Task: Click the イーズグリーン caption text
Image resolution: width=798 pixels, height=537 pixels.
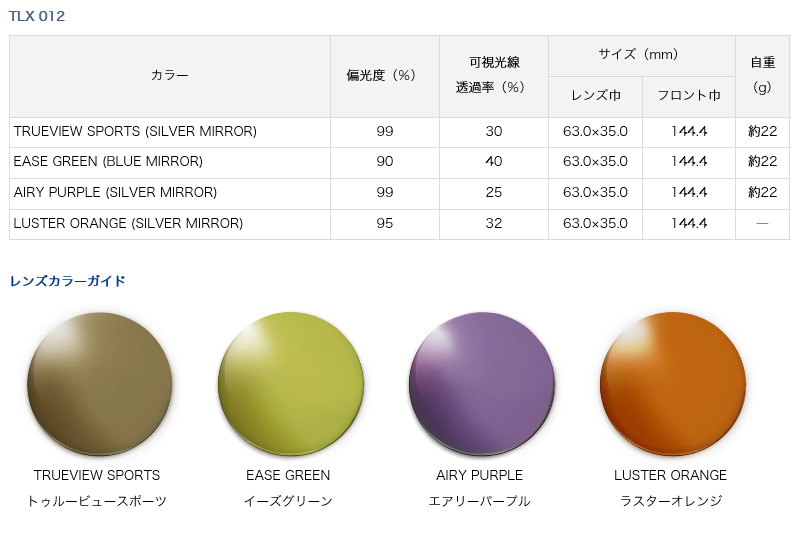Action: [288, 501]
